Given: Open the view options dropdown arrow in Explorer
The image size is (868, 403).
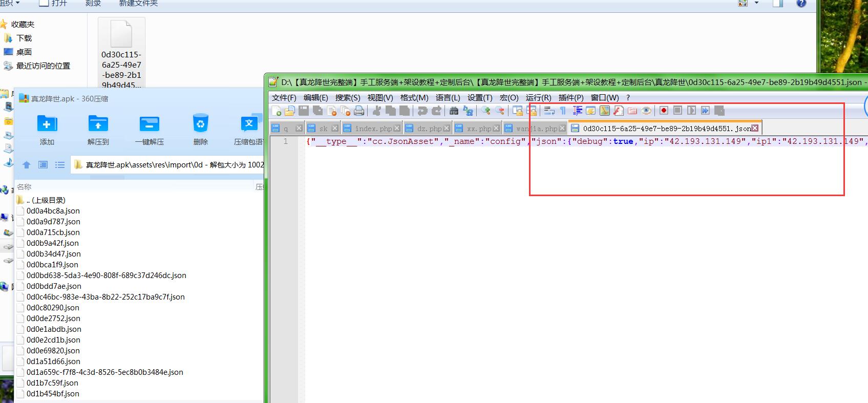Looking at the screenshot, I should point(756,4).
